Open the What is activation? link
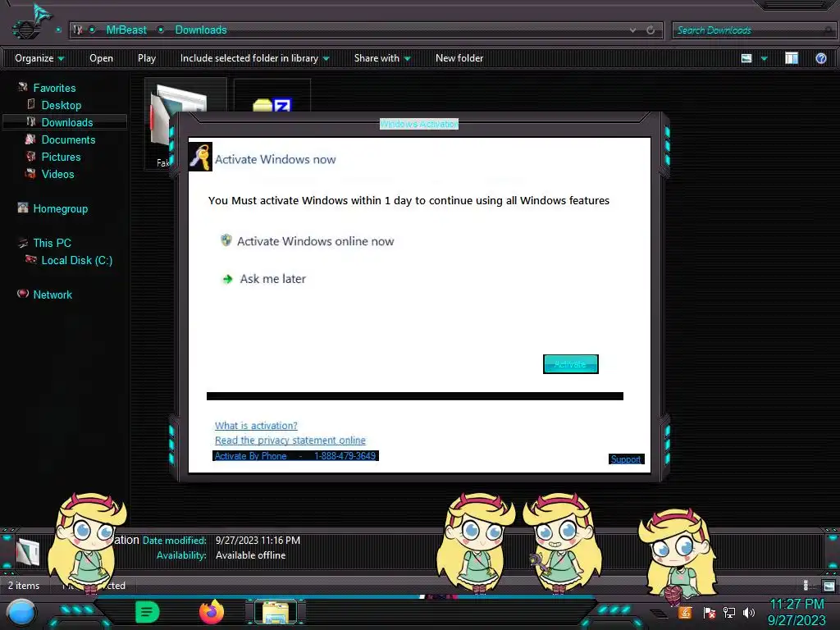Image resolution: width=840 pixels, height=630 pixels. tap(256, 426)
